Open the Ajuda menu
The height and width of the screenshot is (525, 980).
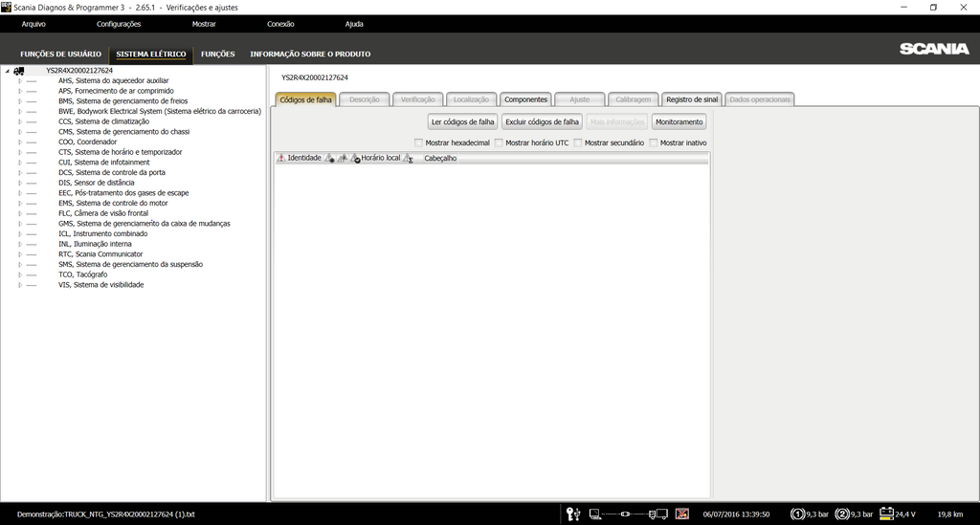coord(354,24)
